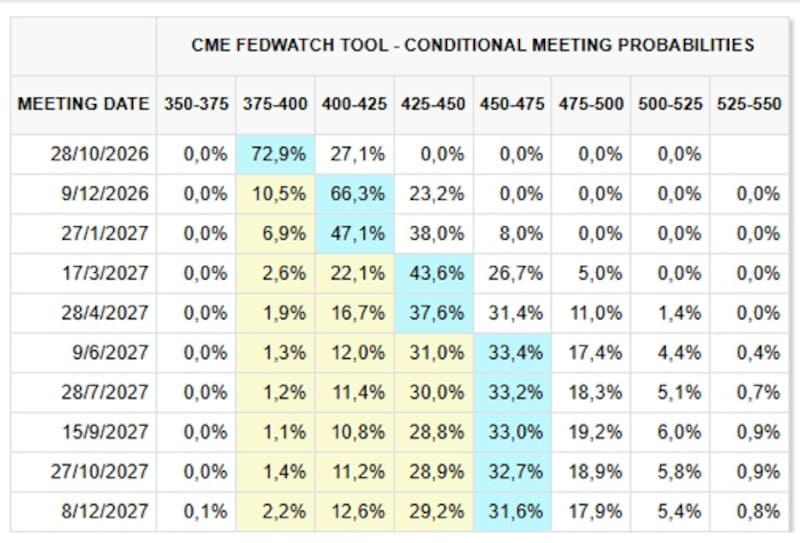The image size is (800, 543).
Task: Select the 8/12/2027 meeting date row
Action: click(399, 511)
